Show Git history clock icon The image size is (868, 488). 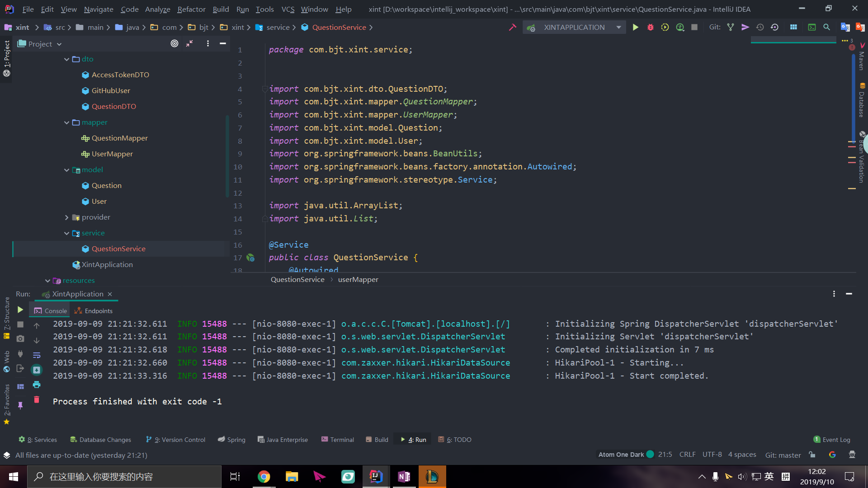click(x=760, y=27)
